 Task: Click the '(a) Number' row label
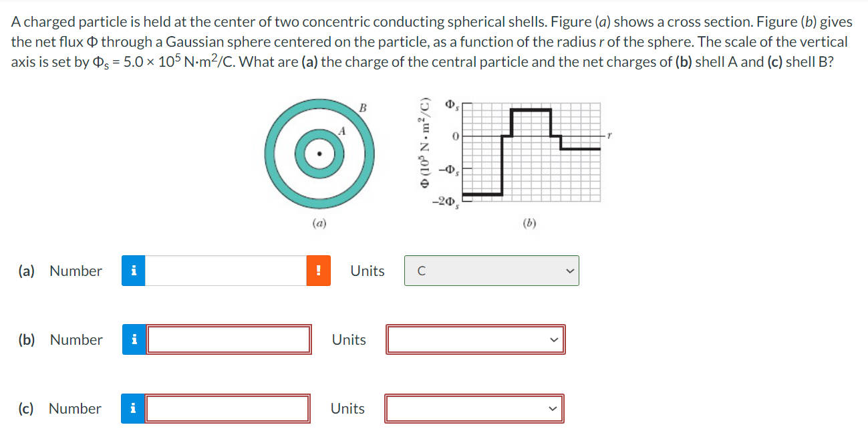[x=60, y=271]
